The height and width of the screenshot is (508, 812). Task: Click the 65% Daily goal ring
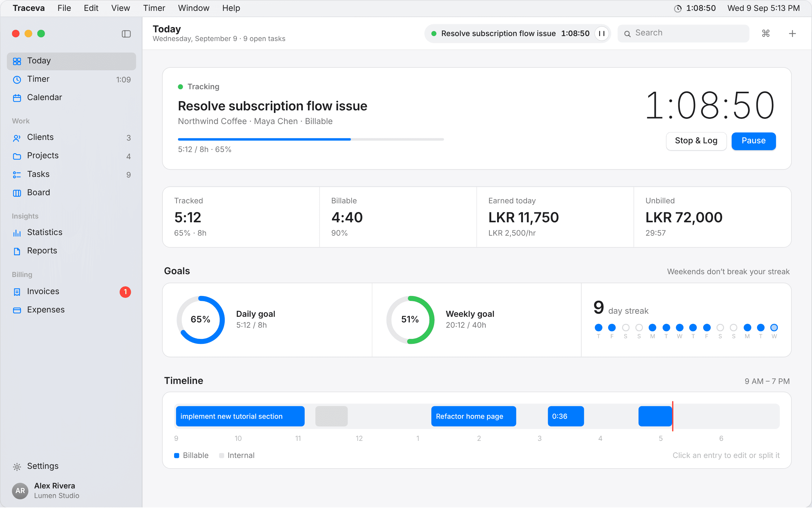201,320
